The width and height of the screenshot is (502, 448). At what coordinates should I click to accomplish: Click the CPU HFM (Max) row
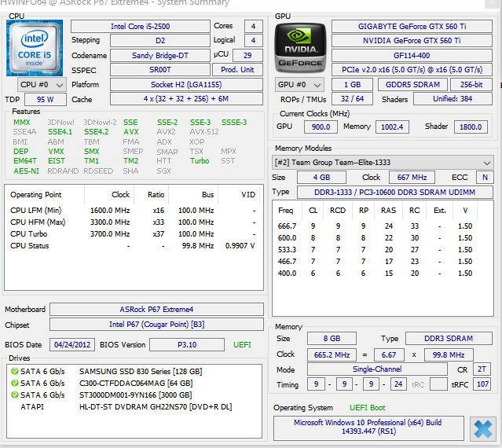point(133,222)
